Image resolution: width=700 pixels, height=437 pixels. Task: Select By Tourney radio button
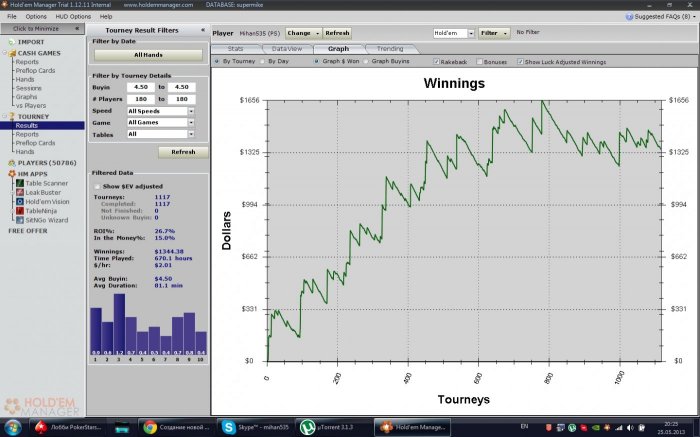coord(217,61)
